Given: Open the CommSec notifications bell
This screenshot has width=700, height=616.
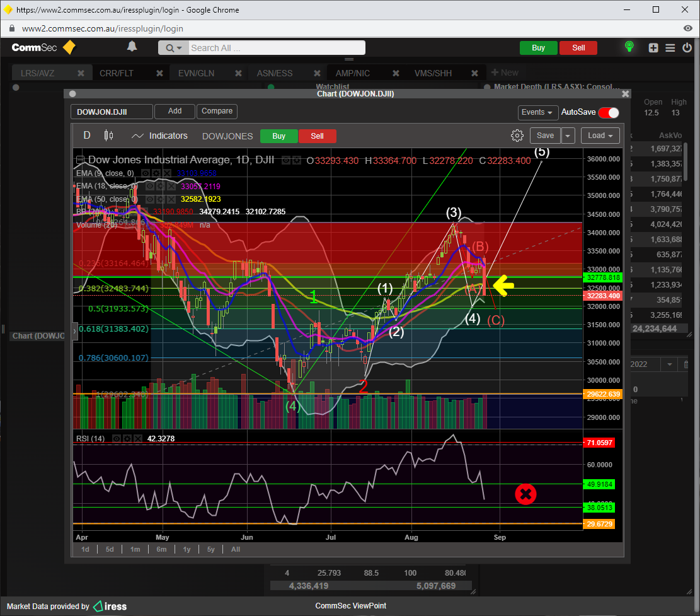Looking at the screenshot, I should tap(132, 47).
